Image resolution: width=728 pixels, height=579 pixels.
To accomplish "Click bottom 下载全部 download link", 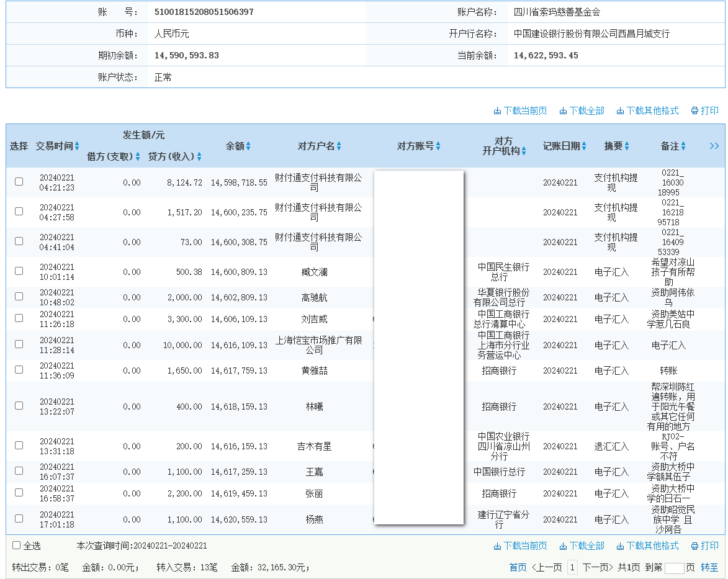I will 582,546.
